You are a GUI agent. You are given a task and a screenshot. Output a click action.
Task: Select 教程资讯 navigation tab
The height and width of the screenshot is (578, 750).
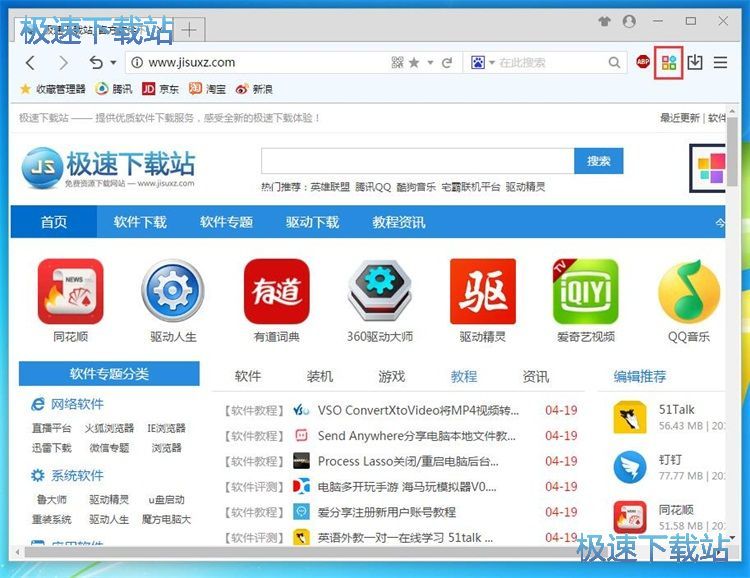[398, 222]
